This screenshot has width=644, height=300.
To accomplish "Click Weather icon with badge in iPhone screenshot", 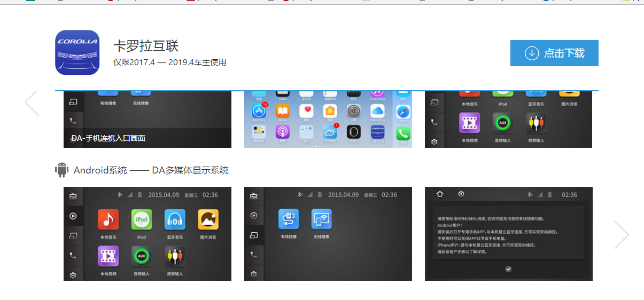I will (x=330, y=132).
